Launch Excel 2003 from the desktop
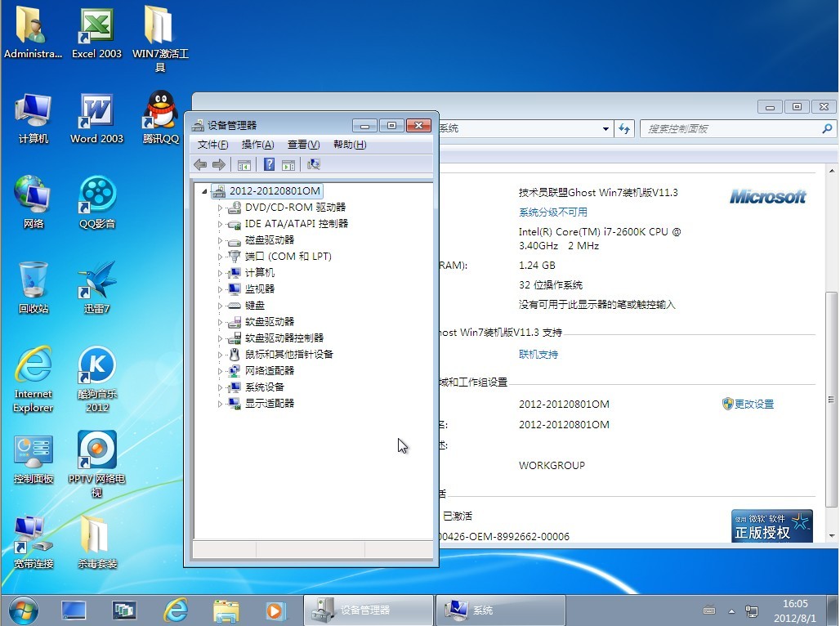Screen dimensions: 840x626 (96, 32)
